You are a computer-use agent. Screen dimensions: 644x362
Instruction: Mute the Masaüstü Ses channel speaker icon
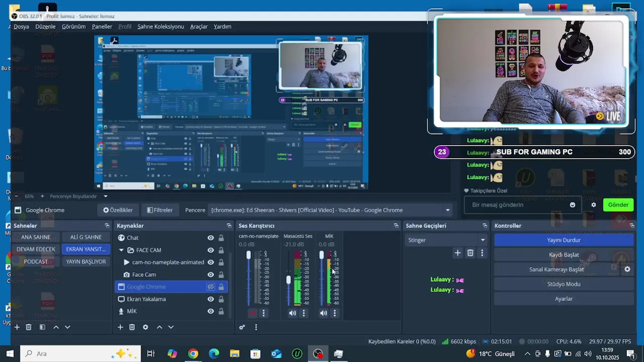coord(292,313)
